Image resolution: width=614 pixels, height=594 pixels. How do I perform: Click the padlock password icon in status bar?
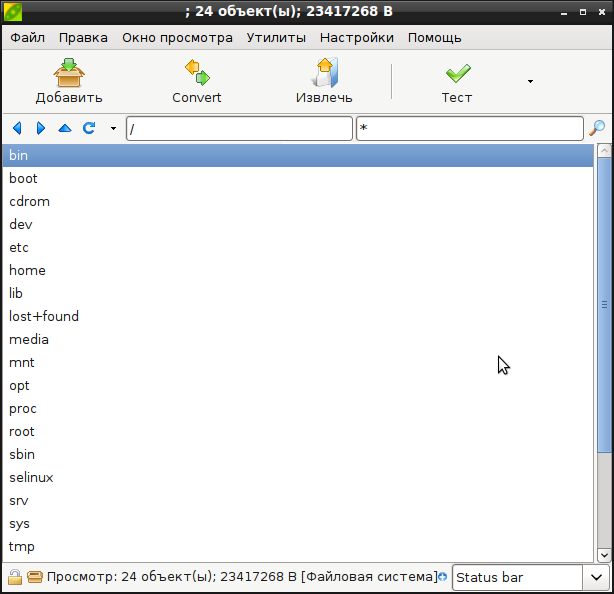(x=15, y=577)
